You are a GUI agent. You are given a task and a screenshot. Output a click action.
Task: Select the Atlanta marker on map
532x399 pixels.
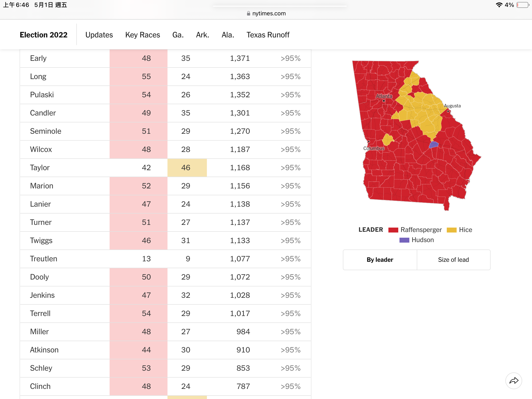pos(384,101)
